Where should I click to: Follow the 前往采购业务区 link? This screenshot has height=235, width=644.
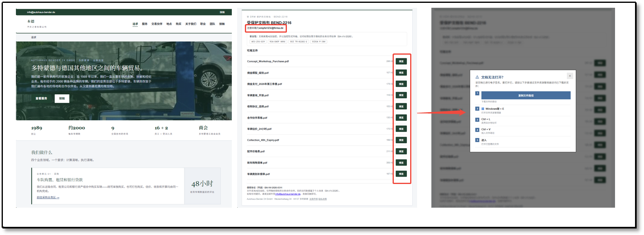click(48, 197)
